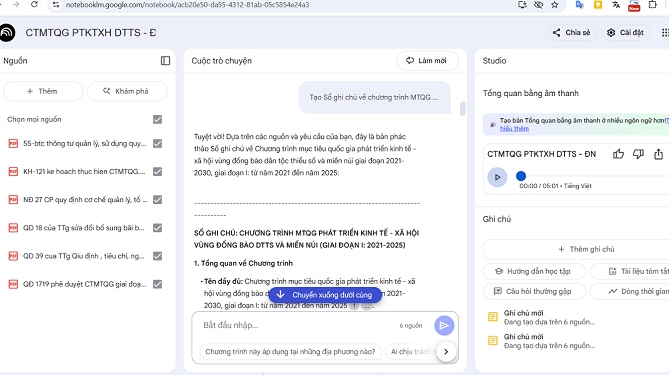Click the audio title CTMTQG PTKTXH DTTS - ĐN

point(541,154)
